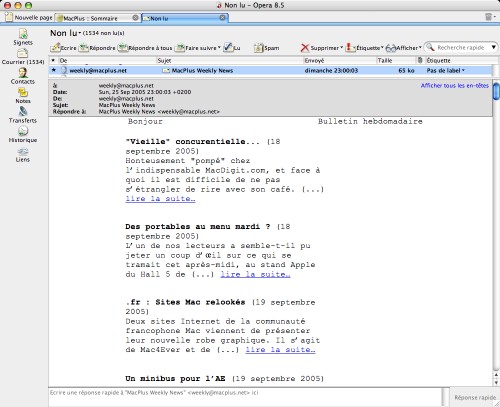Open the Transferts panel
Screen dimensions: 500x407
(23, 115)
